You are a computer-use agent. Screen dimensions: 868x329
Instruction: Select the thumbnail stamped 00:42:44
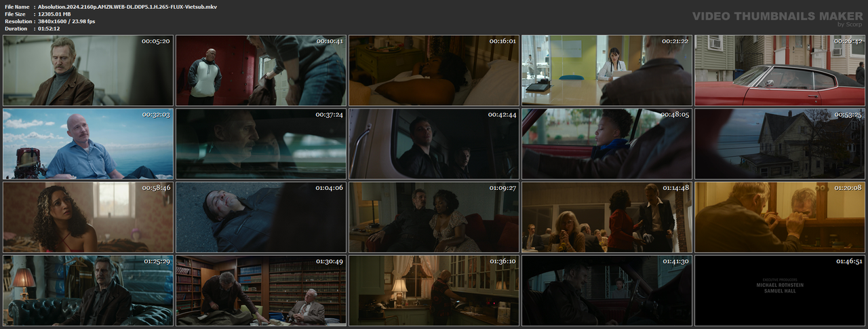(433, 144)
